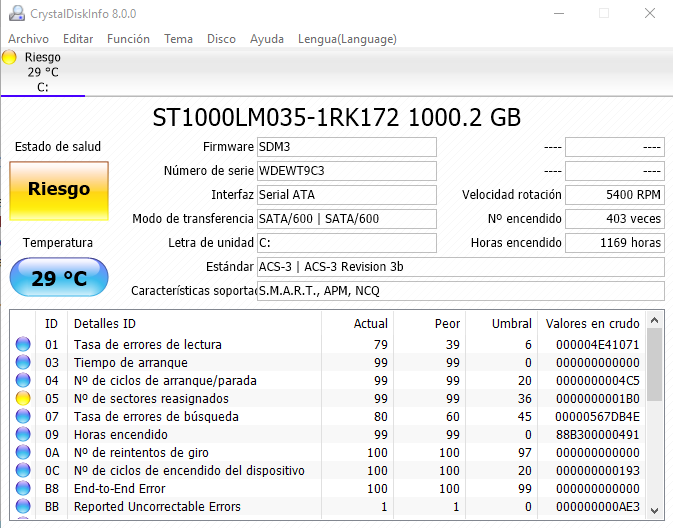Click raw value 88B300000491
The width and height of the screenshot is (673, 528).
click(x=597, y=434)
